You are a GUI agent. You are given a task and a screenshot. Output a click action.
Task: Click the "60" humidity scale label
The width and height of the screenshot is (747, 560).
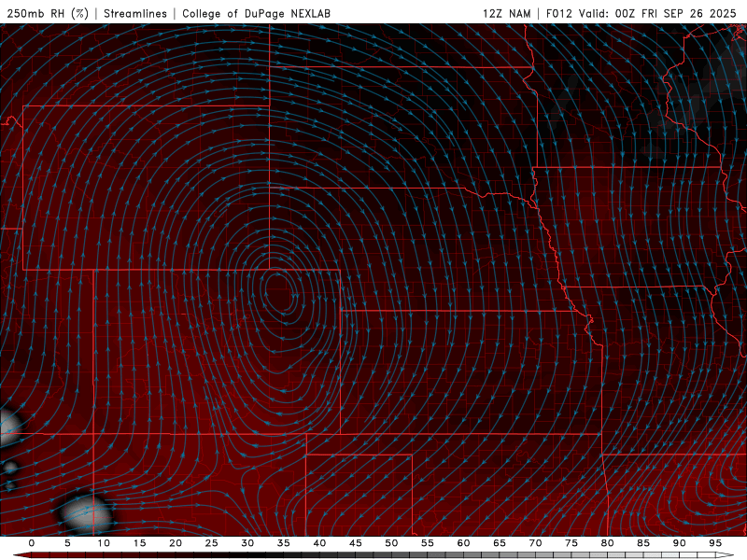click(x=463, y=543)
